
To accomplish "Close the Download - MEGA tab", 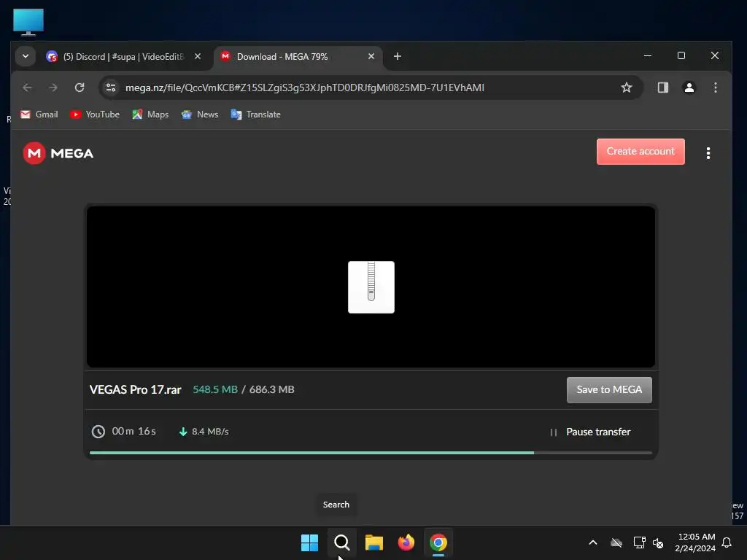I will [371, 56].
